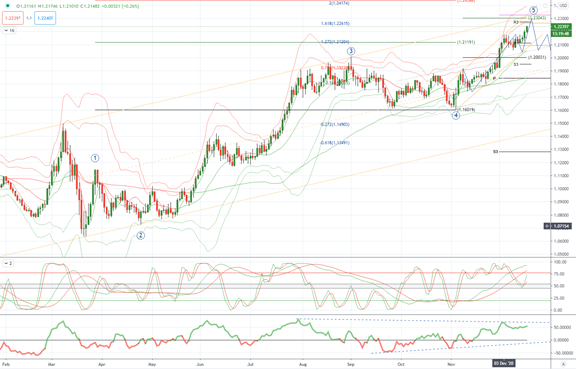The width and height of the screenshot is (576, 369).
Task: Click the 0.618(1.13491) Fibonacci label
Action: point(335,143)
